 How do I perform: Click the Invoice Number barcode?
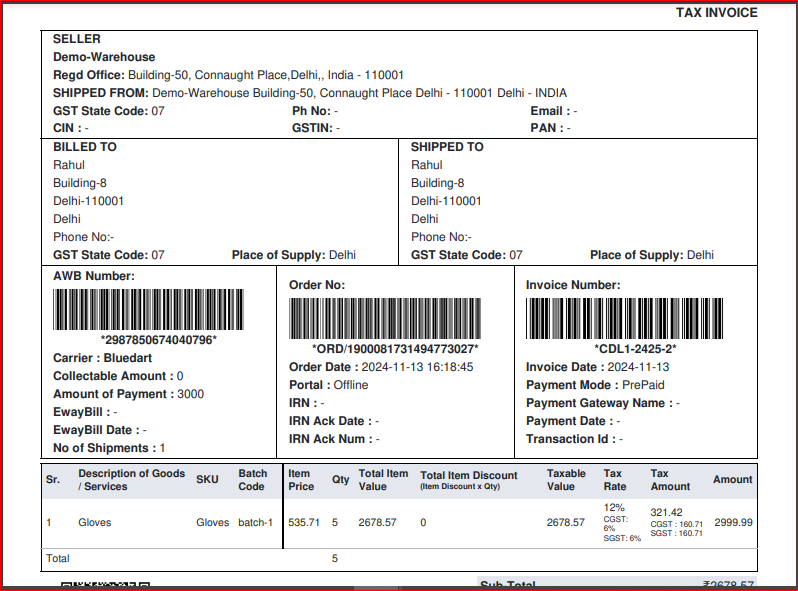point(624,319)
